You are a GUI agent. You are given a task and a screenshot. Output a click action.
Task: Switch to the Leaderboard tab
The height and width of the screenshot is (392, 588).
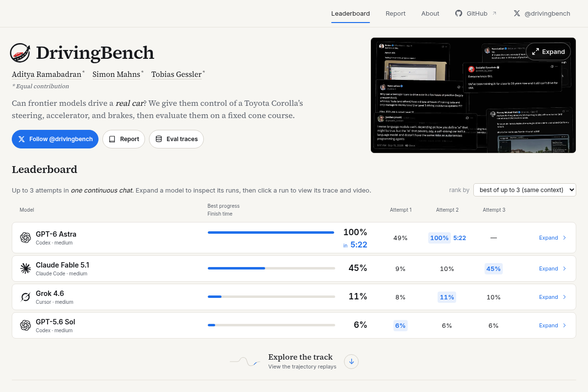coord(350,14)
